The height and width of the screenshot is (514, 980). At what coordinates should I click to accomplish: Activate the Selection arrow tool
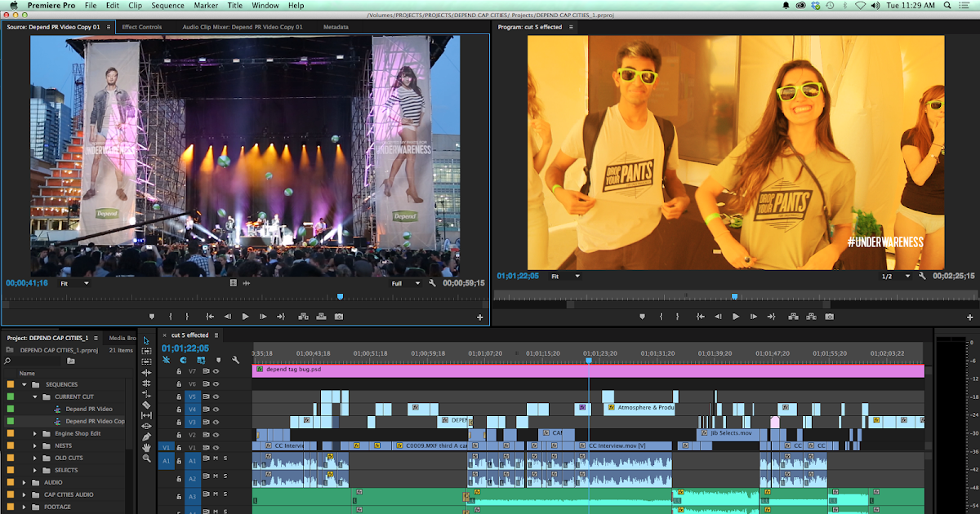point(146,340)
